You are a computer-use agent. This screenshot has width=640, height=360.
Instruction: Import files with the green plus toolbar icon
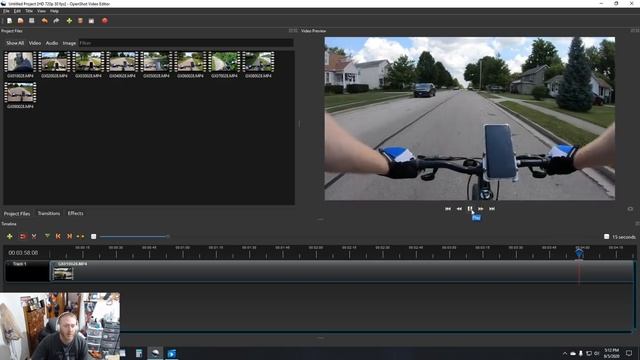click(x=69, y=20)
